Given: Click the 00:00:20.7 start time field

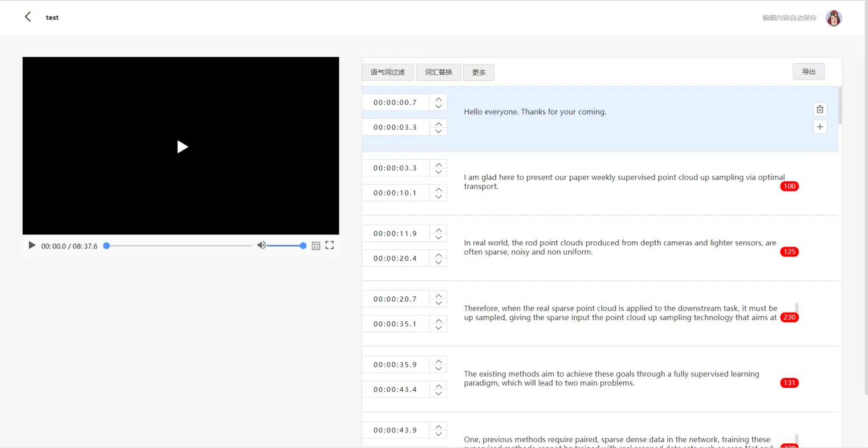Looking at the screenshot, I should [x=395, y=299].
